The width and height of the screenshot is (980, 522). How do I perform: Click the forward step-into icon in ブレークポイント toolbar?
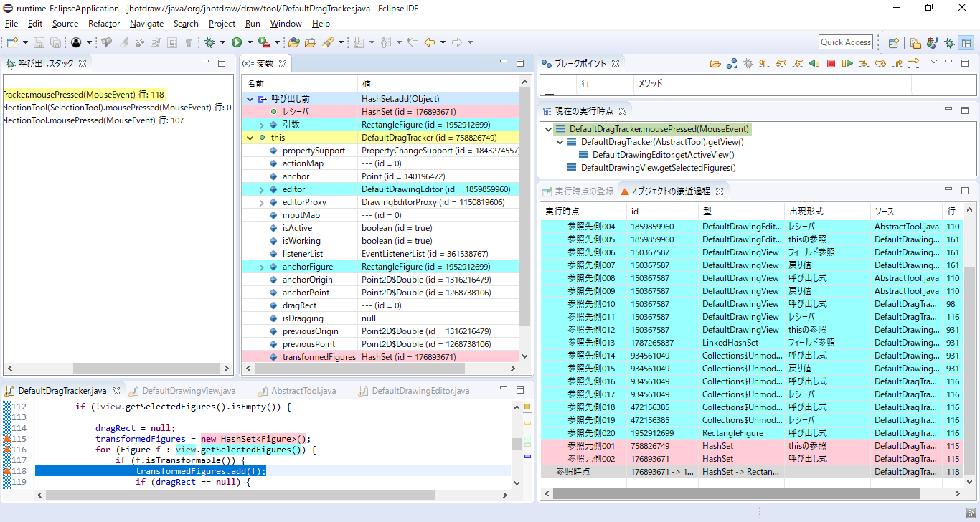[x=864, y=64]
